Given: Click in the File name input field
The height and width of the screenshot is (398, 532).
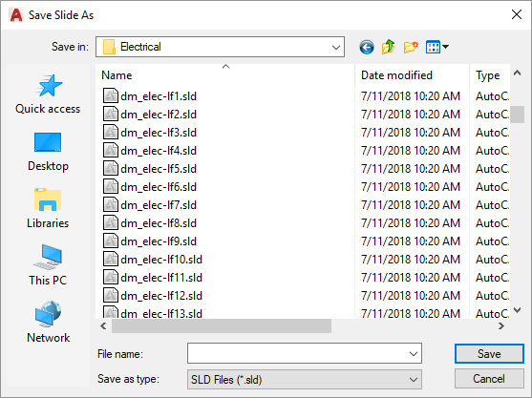Looking at the screenshot, I should pyautogui.click(x=297, y=353).
